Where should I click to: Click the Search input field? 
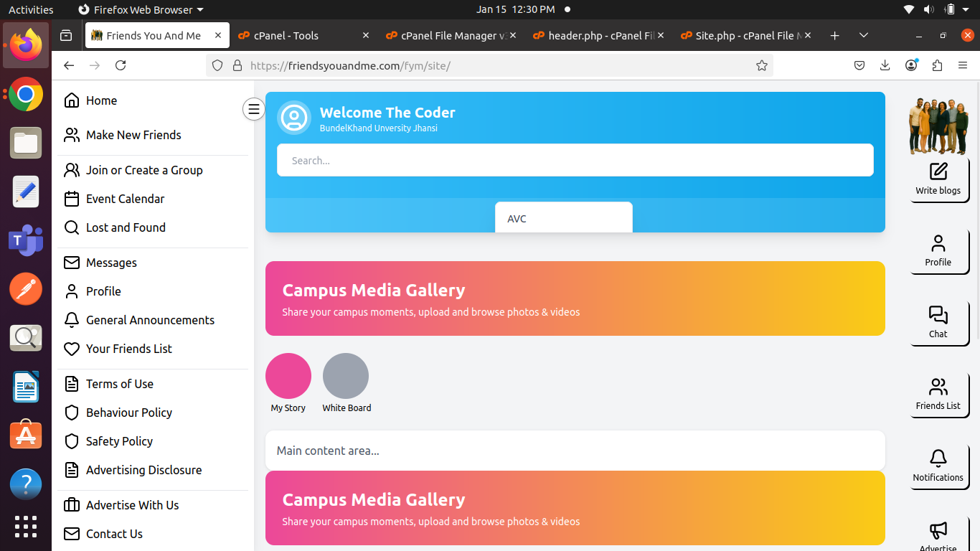click(x=575, y=161)
